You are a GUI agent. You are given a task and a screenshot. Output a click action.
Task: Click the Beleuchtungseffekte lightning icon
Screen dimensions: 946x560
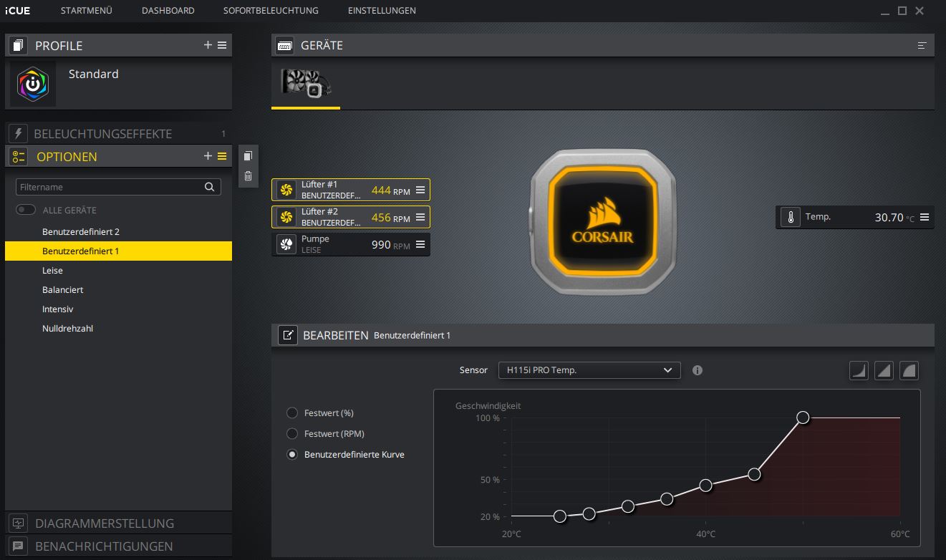click(19, 134)
